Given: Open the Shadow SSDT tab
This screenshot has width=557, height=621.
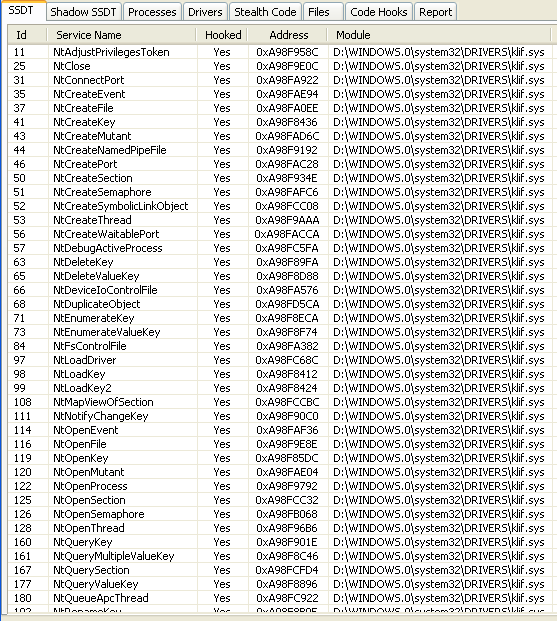Looking at the screenshot, I should pyautogui.click(x=83, y=12).
